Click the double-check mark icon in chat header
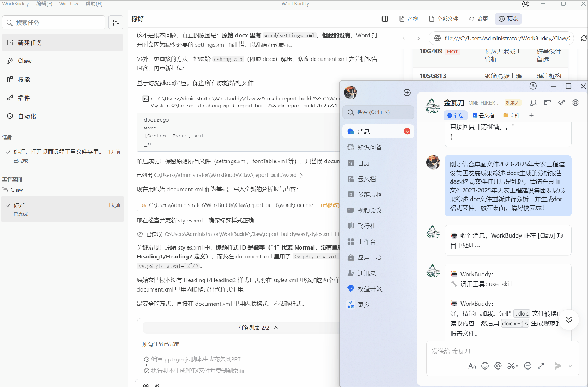 (561, 103)
